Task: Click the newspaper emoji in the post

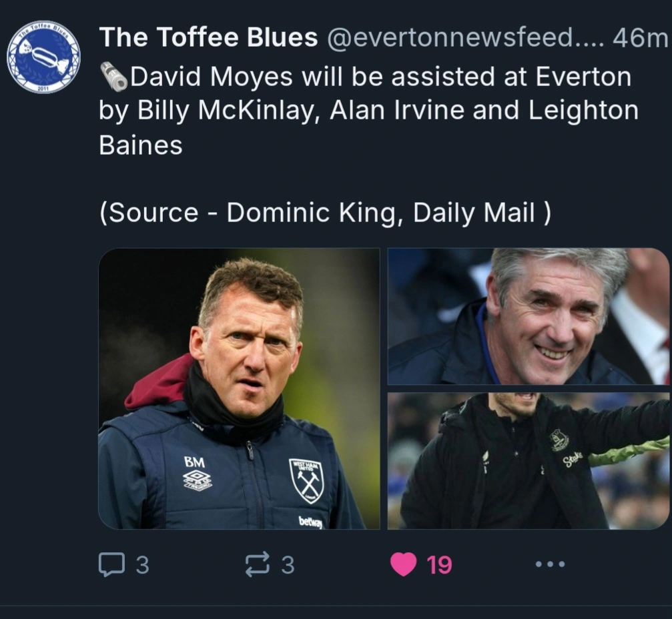Action: point(113,77)
